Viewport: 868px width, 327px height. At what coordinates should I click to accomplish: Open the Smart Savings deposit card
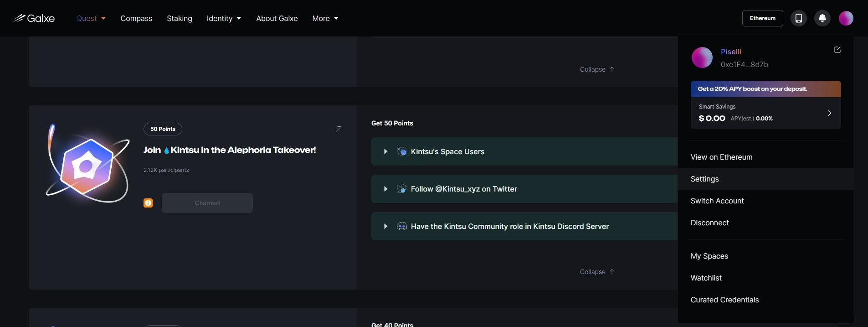coord(765,113)
